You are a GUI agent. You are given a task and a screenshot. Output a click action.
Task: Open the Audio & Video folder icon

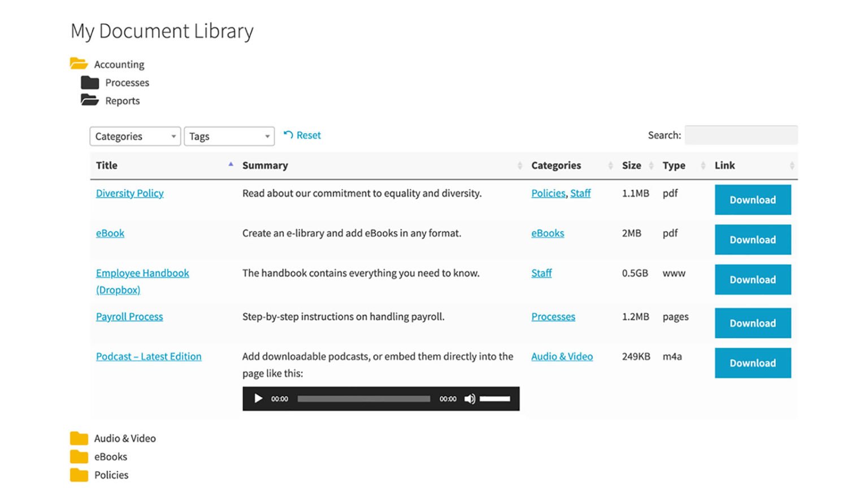coord(79,438)
